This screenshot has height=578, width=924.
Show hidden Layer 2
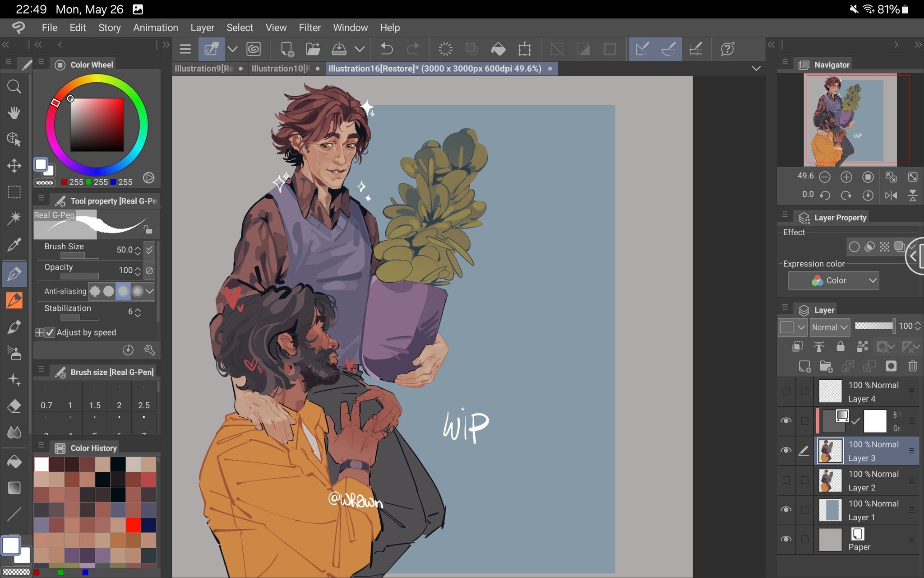click(x=786, y=480)
